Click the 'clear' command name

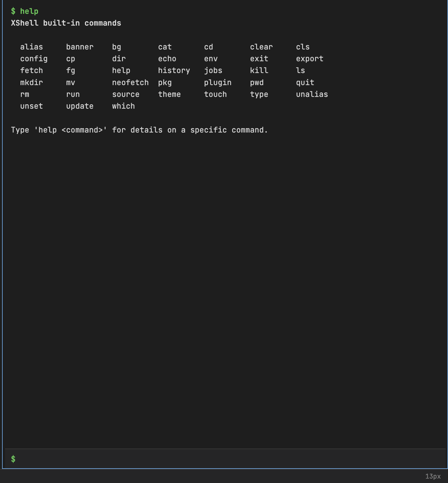261,47
